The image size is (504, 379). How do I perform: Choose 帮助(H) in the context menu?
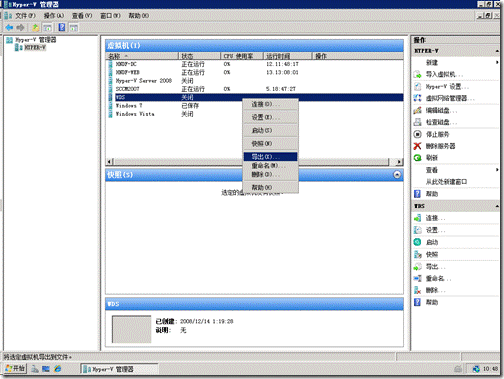point(270,187)
